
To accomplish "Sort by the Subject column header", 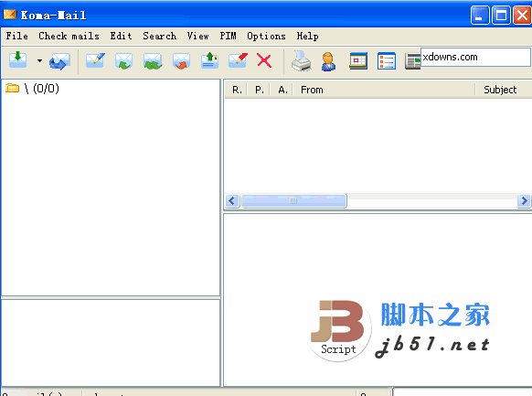I will click(x=504, y=90).
